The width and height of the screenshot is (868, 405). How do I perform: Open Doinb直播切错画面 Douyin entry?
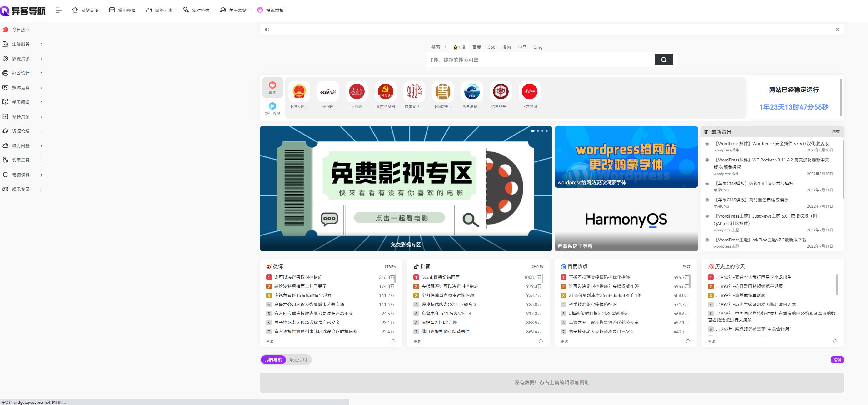tap(440, 277)
